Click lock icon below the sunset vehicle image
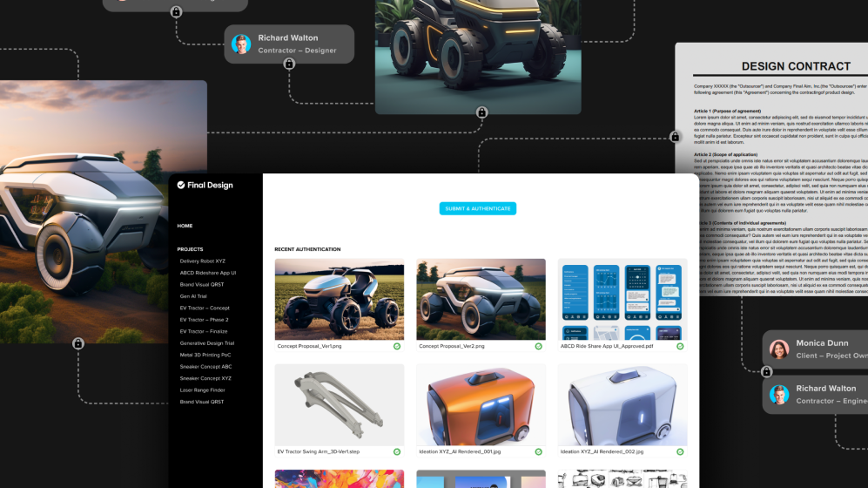 click(x=78, y=343)
